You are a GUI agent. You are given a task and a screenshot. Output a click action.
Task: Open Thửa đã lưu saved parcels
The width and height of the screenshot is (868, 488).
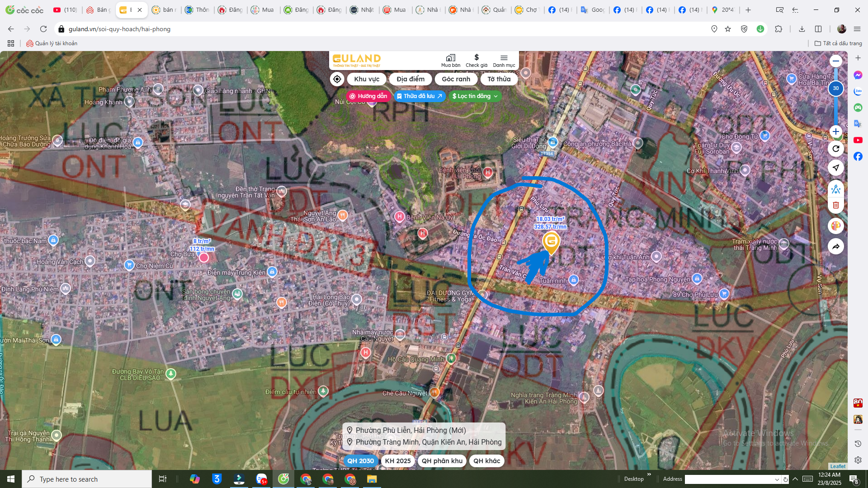[420, 96]
